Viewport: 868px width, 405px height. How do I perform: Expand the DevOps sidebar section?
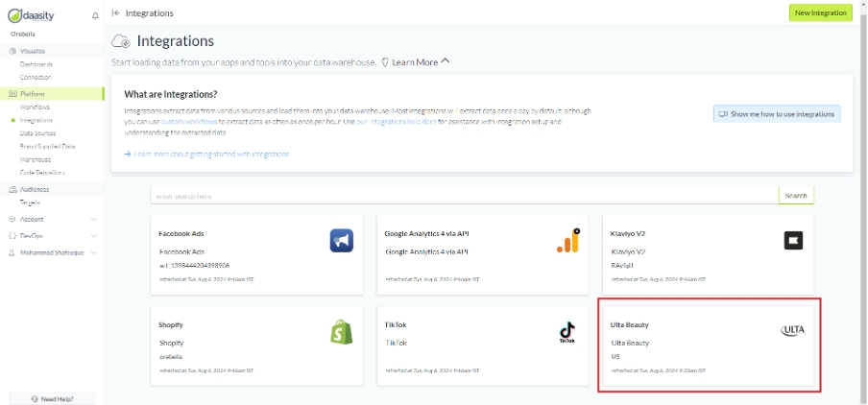(x=93, y=235)
